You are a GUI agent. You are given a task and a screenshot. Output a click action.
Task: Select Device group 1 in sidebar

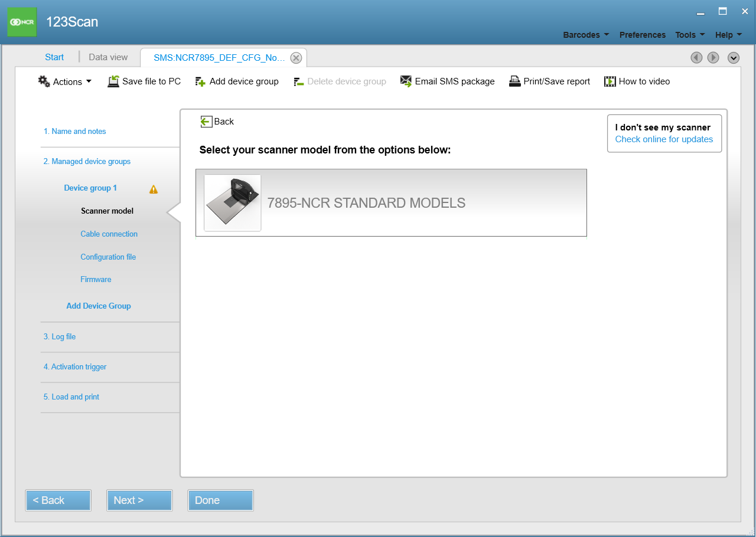pyautogui.click(x=90, y=188)
